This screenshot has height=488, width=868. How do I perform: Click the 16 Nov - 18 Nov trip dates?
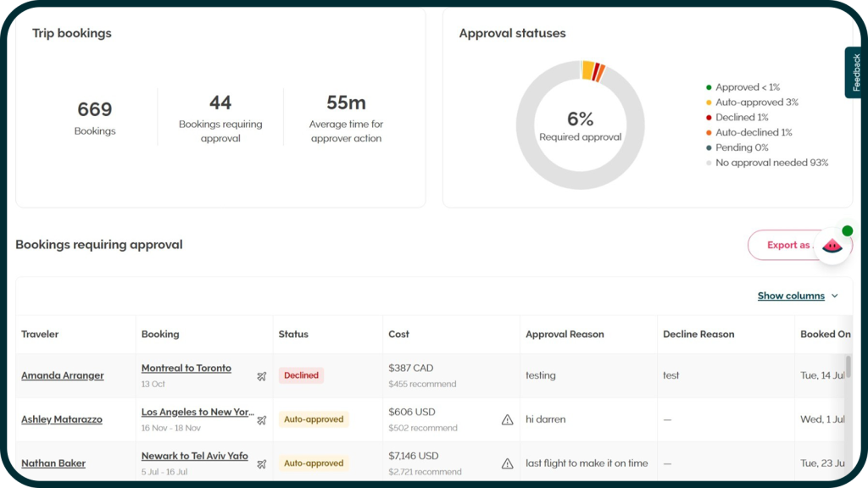[171, 428]
